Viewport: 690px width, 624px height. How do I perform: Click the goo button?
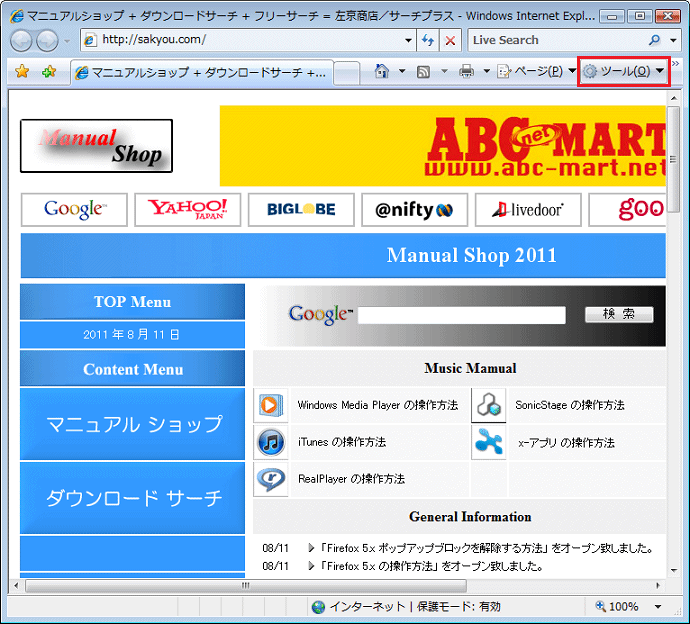click(628, 209)
